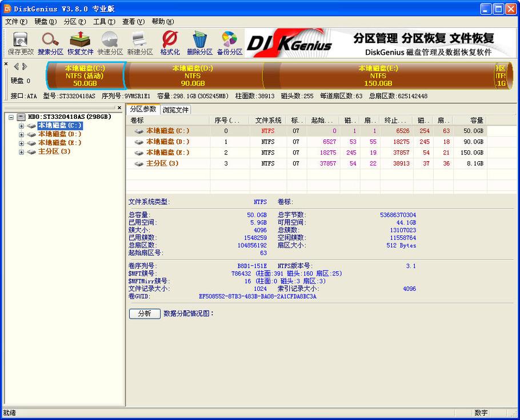This screenshot has height=420, width=520.
Task: Close the left tree panel with X
Action: (119, 107)
